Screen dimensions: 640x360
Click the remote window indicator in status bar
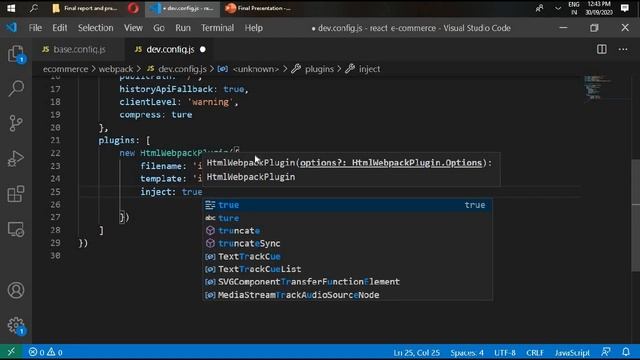[x=11, y=351]
